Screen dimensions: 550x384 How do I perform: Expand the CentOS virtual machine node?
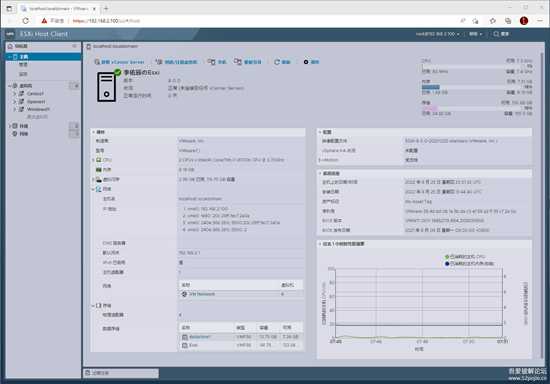tap(14, 94)
